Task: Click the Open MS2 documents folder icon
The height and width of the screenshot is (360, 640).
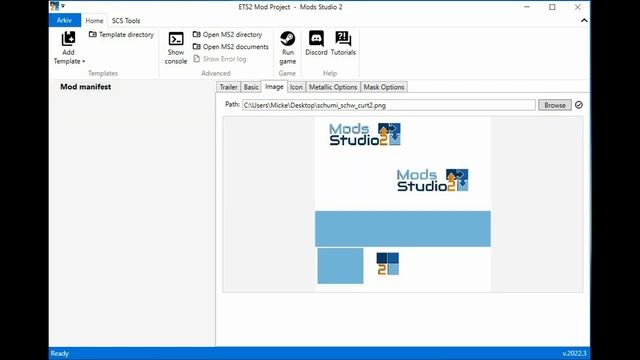Action: click(196, 47)
